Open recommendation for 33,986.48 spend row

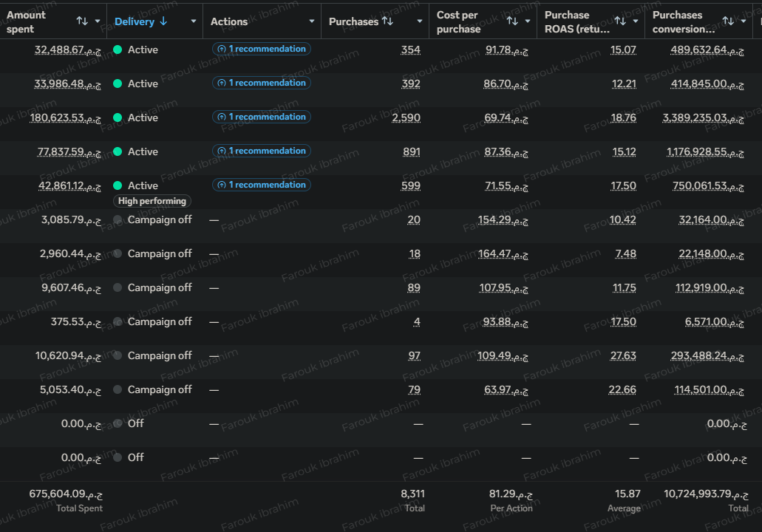pos(262,83)
